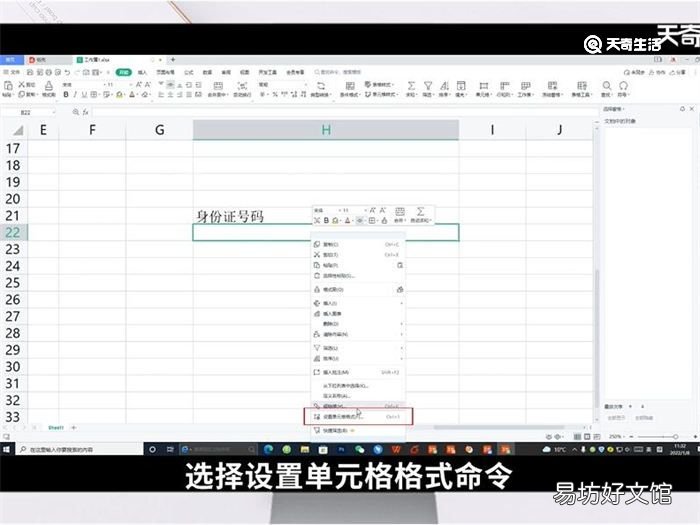This screenshot has width=700, height=525.
Task: Click Merge and Center icon in ribbon
Action: coord(218,85)
